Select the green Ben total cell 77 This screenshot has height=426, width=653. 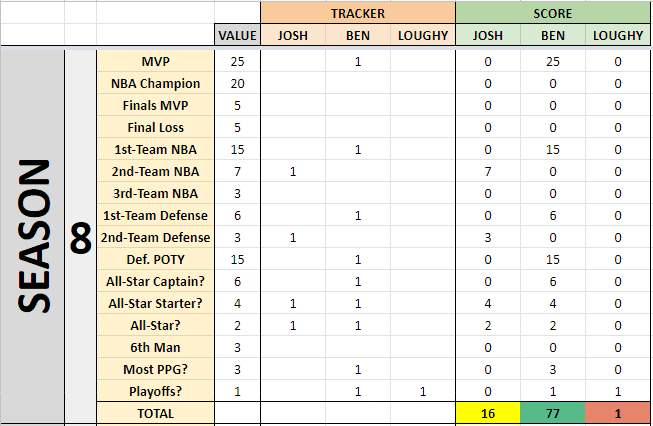coord(553,414)
